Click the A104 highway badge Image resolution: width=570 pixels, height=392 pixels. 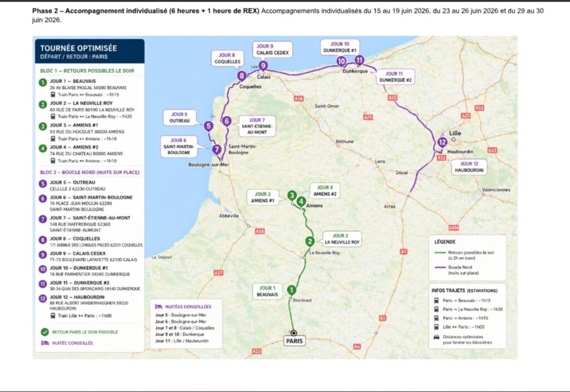(453, 227)
